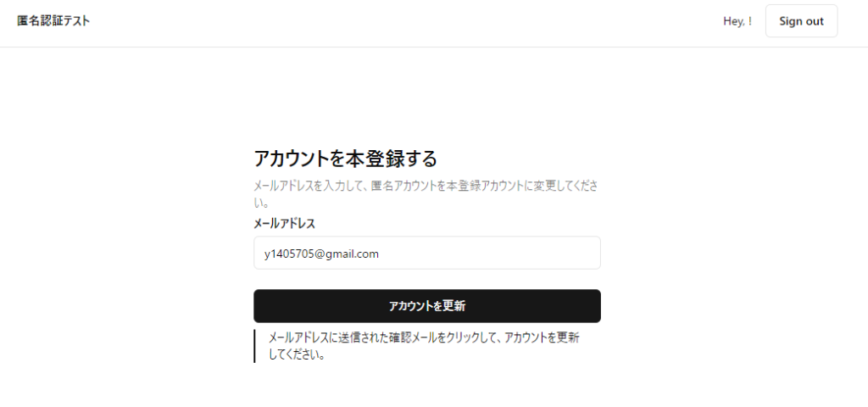Viewport: 868px width, 407px height.
Task: Click the い。 ending line of the description
Action: [261, 203]
